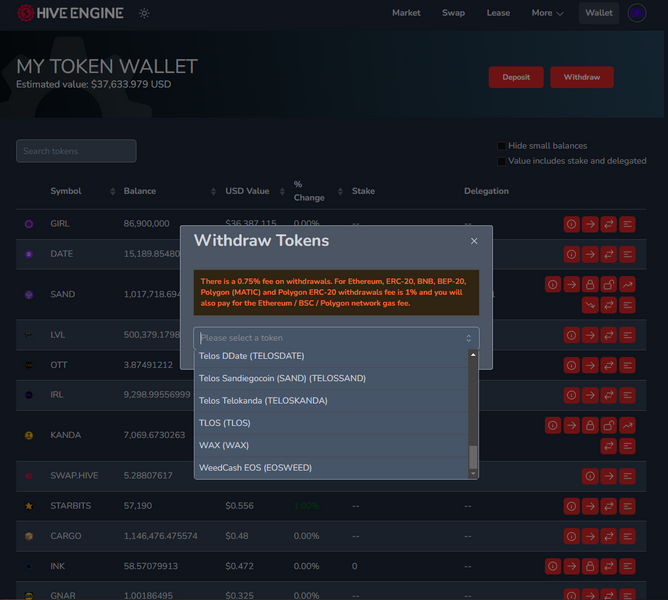Choose WeedCash EOS (EOSWEED) option
668x600 pixels.
coord(331,468)
